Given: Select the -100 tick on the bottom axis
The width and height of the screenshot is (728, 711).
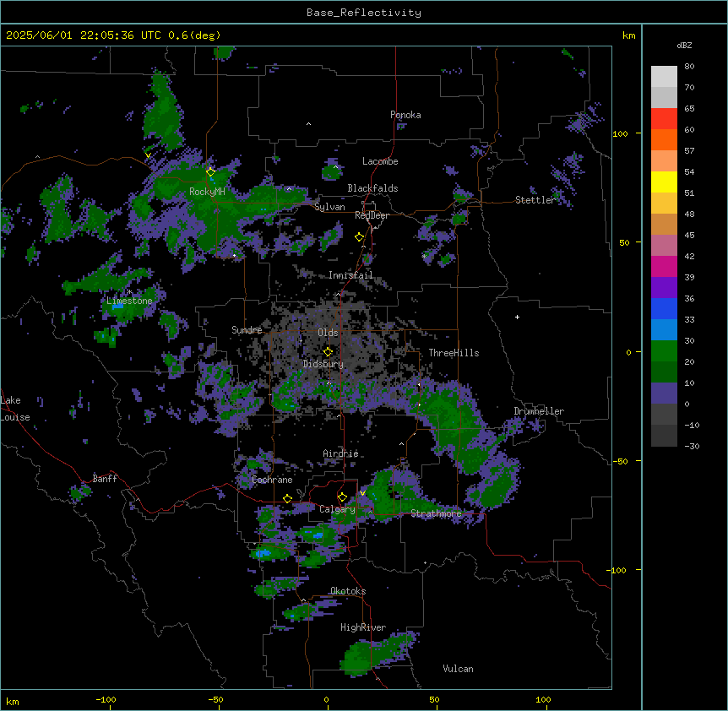Looking at the screenshot, I should coord(106,699).
